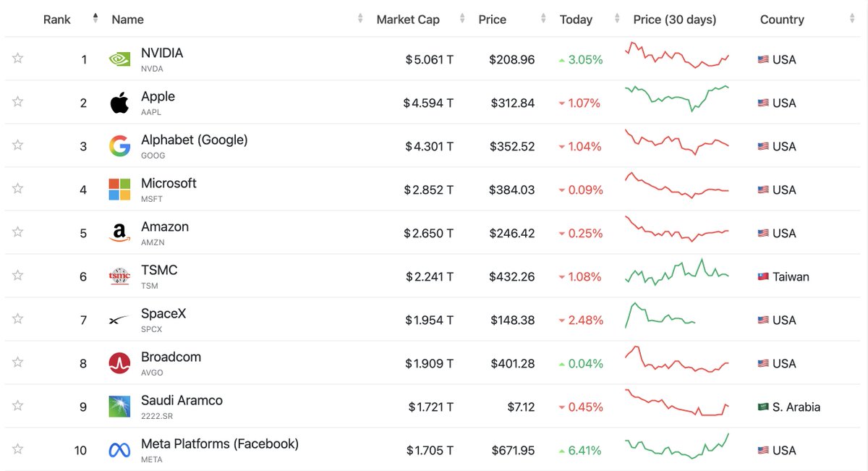This screenshot has height=471, width=868.
Task: Sort by Rank using its sort arrows
Action: pos(95,19)
